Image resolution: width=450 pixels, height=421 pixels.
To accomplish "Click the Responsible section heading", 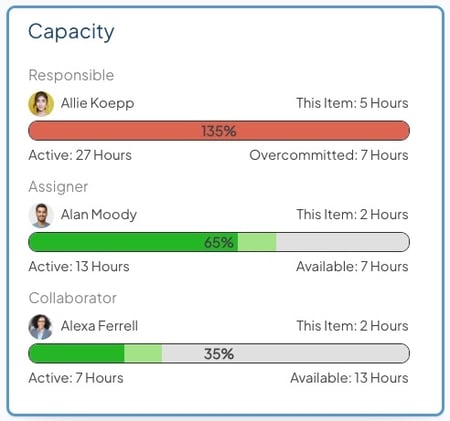I will coord(71,75).
